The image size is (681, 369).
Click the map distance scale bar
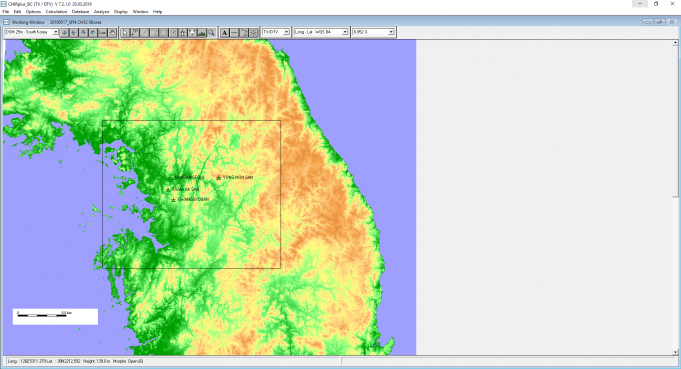[x=55, y=316]
